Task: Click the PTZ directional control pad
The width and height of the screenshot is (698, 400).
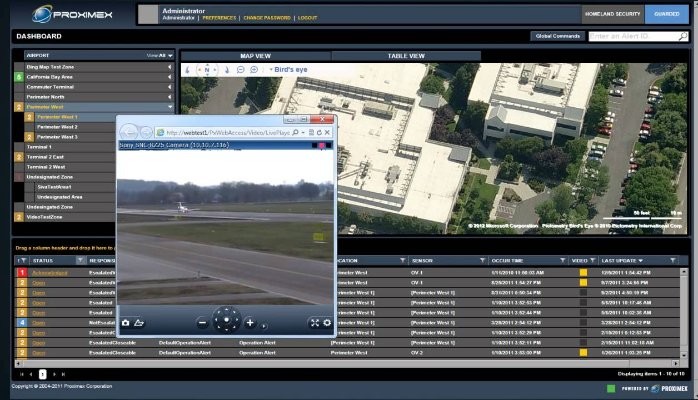Action: point(226,322)
